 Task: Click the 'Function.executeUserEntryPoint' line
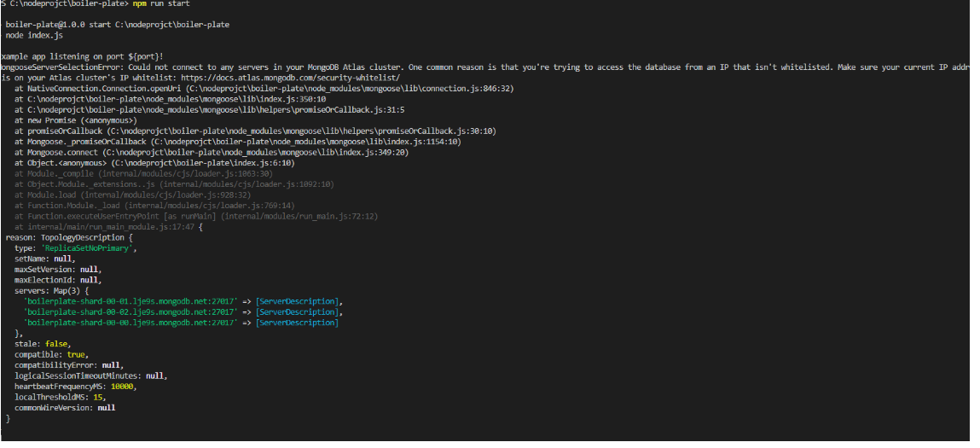coord(196,217)
